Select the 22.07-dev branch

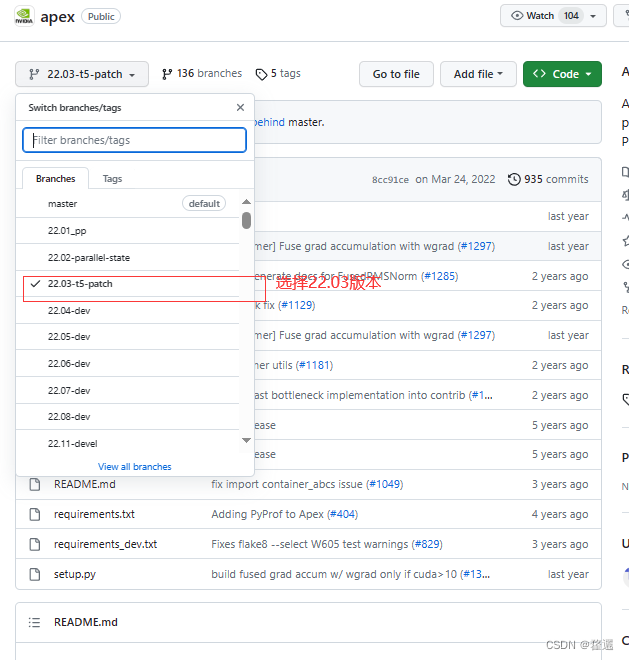pyautogui.click(x=127, y=390)
